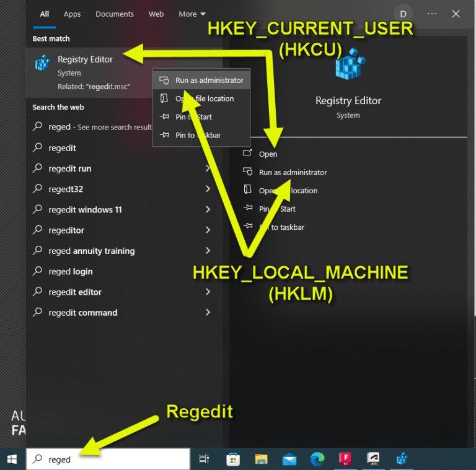
Task: Expand the 'regedit run' suggestion chevron
Action: [x=208, y=168]
